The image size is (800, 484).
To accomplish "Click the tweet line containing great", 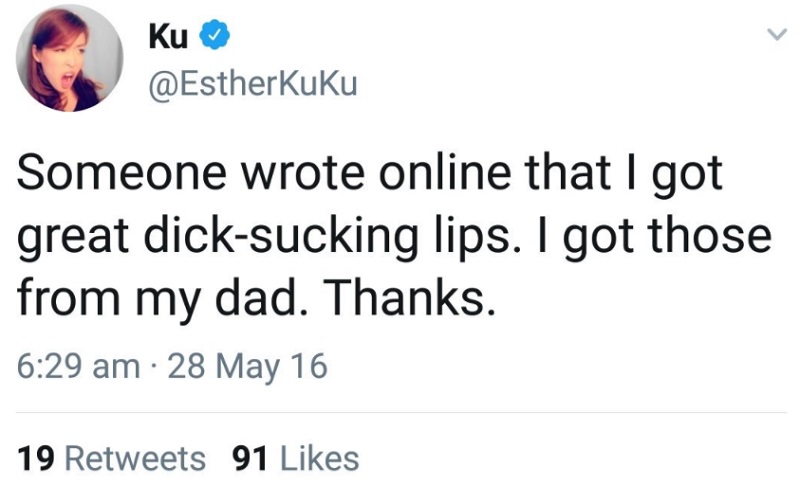I will pyautogui.click(x=394, y=238).
